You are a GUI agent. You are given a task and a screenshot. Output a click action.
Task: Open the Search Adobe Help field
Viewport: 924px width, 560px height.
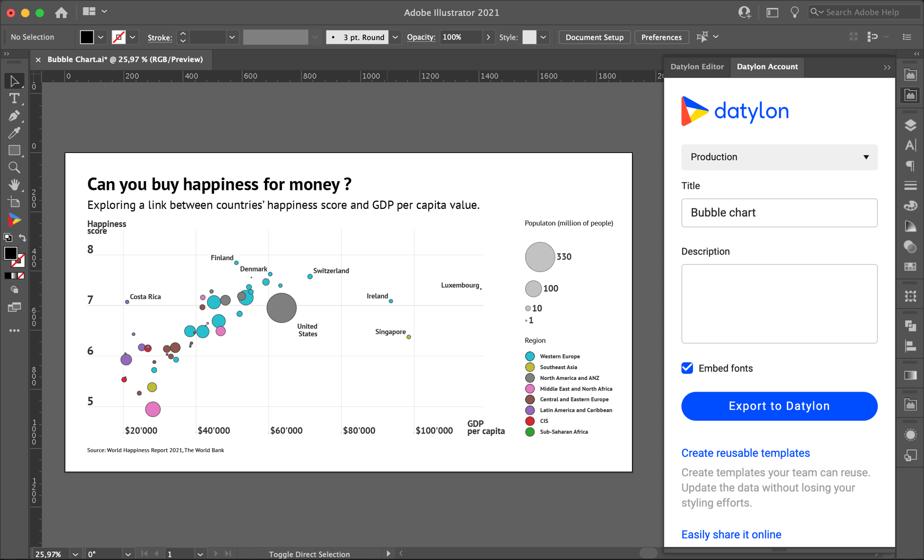click(868, 11)
